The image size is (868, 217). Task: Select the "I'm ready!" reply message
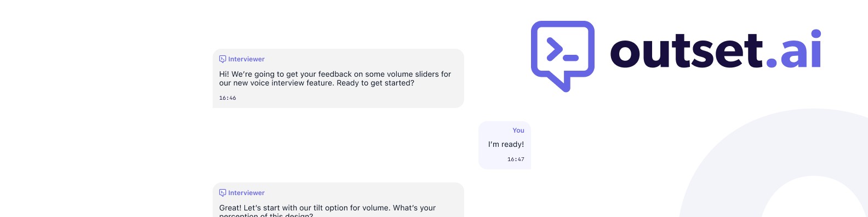tap(506, 145)
